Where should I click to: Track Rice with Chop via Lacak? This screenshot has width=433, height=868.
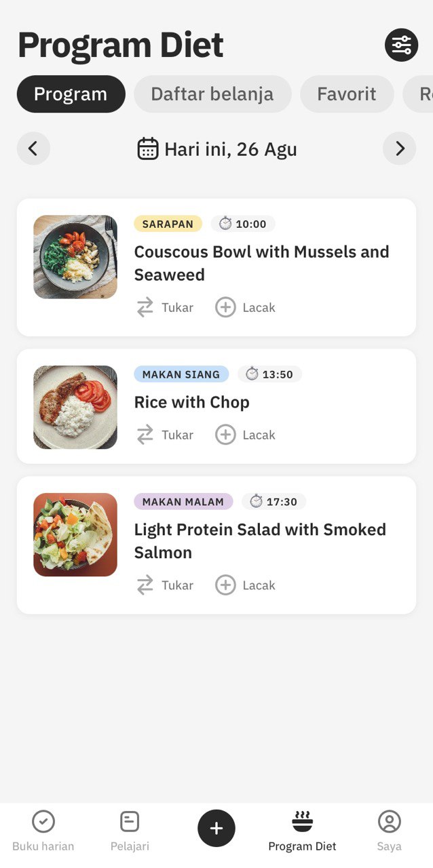pos(245,435)
